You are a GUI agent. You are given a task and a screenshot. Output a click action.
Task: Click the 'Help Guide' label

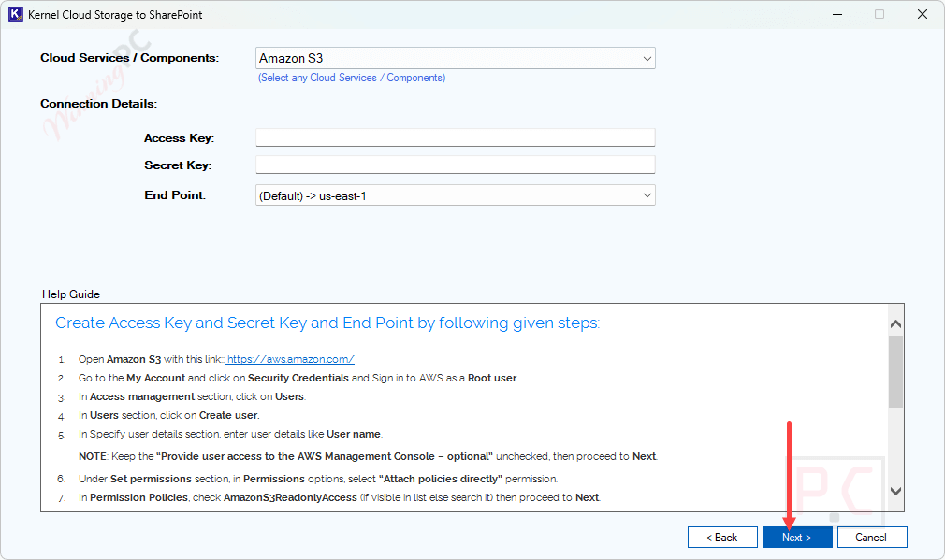[71, 294]
